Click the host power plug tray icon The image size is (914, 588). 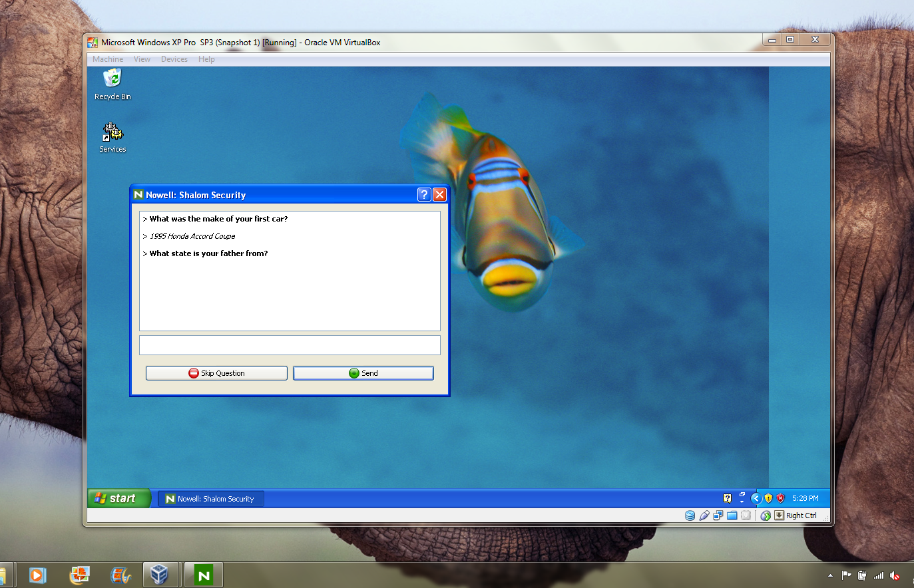click(862, 575)
